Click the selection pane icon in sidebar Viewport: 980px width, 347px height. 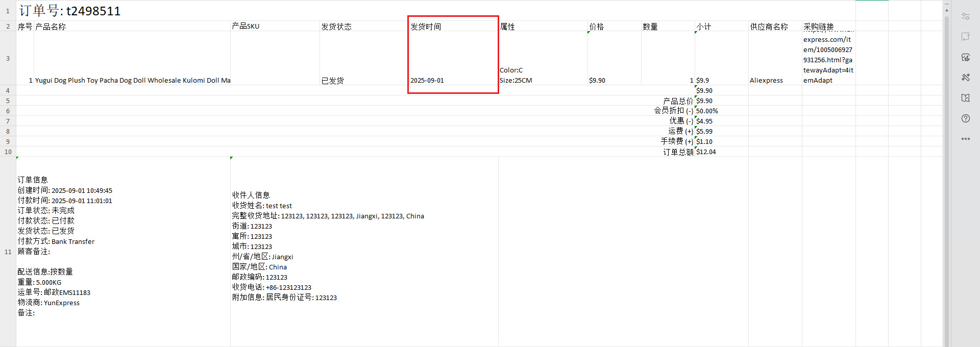[x=965, y=37]
